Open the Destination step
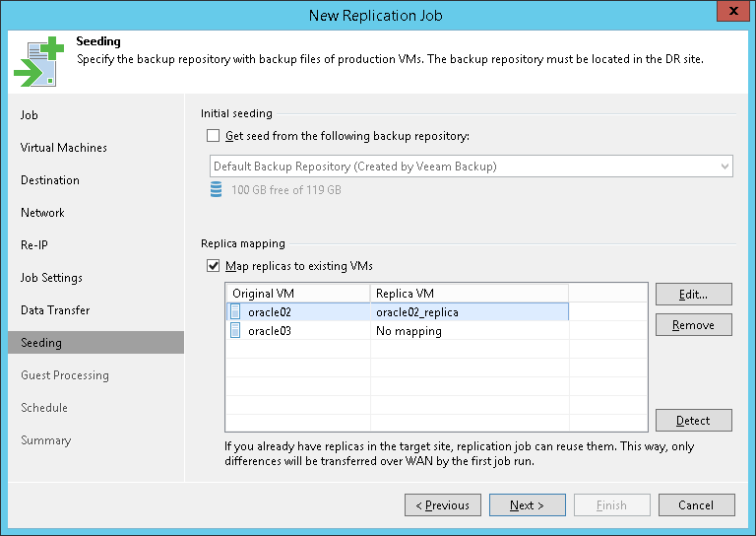 coord(50,180)
